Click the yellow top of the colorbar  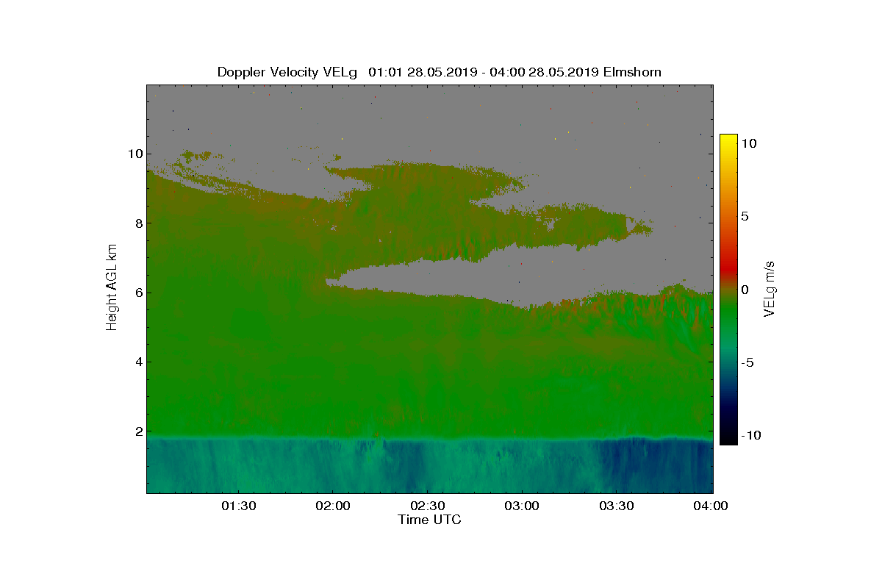[x=728, y=140]
